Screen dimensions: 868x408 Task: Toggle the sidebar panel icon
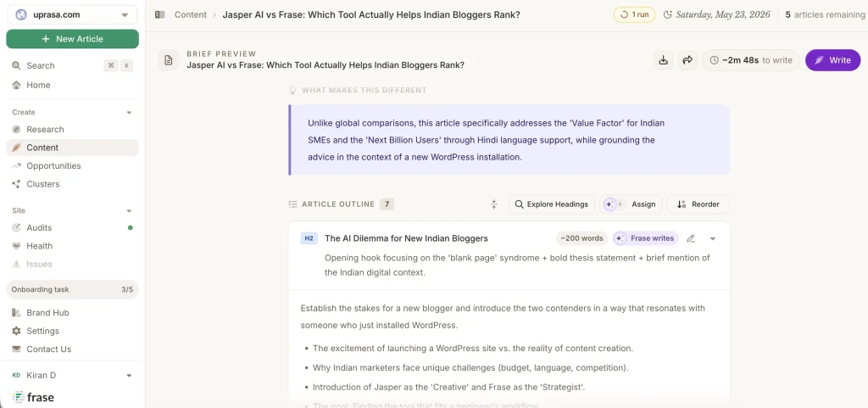tap(160, 15)
